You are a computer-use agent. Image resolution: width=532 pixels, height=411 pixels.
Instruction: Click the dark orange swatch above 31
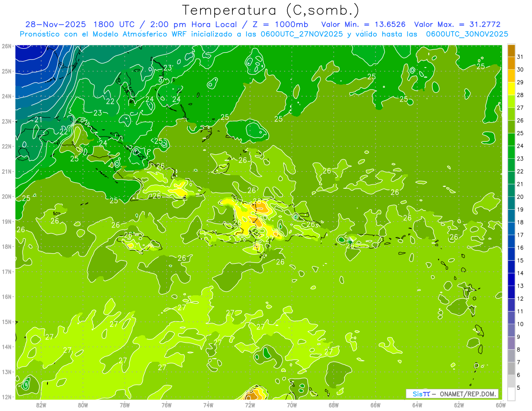[511, 51]
